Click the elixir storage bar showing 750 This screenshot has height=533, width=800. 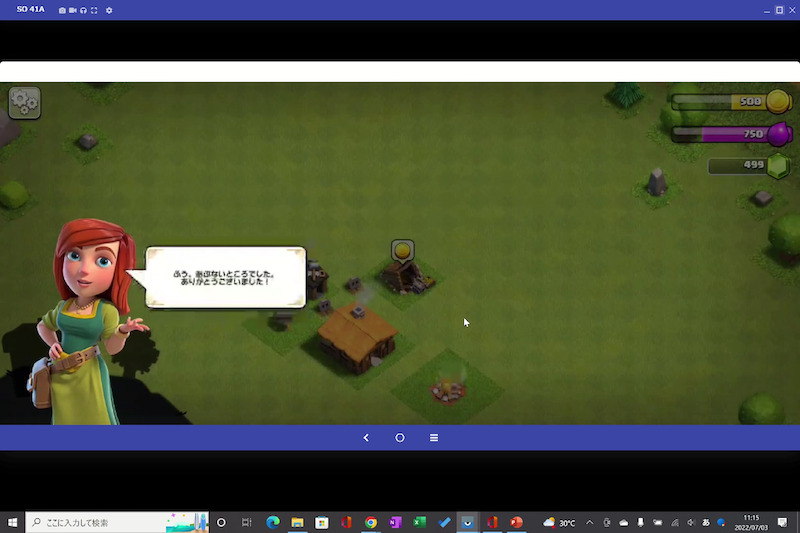pyautogui.click(x=718, y=134)
